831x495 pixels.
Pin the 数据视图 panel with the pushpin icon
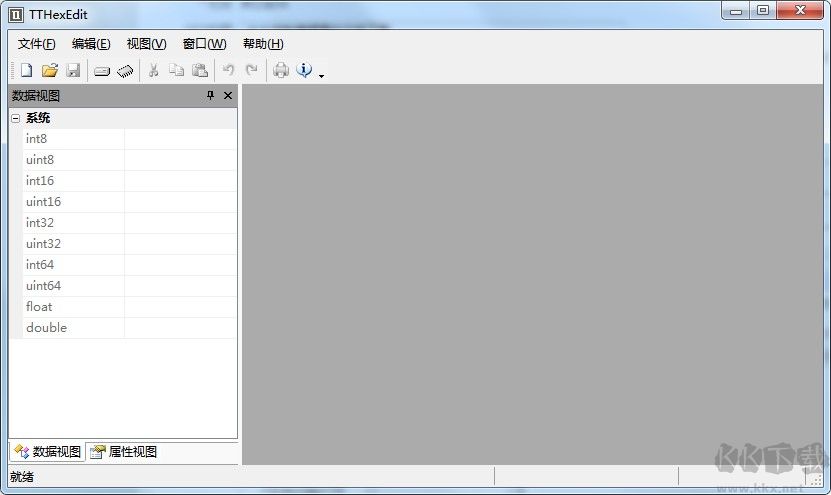coord(210,95)
